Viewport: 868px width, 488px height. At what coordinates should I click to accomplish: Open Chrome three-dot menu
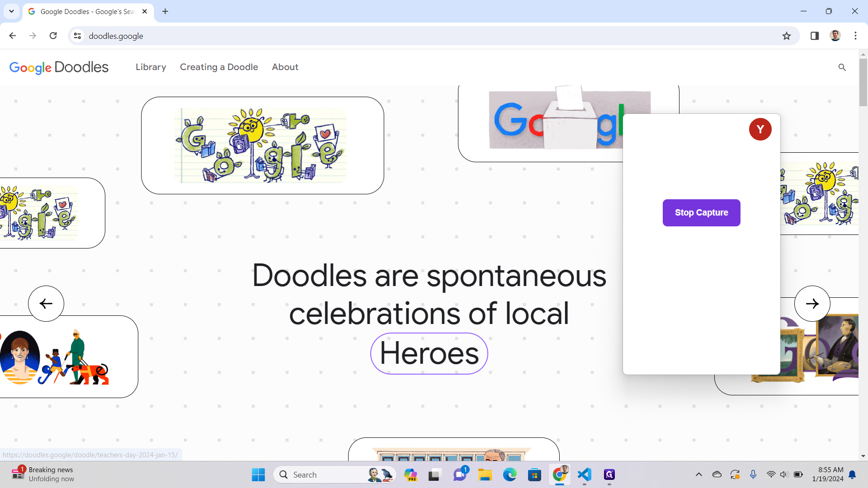pos(855,36)
